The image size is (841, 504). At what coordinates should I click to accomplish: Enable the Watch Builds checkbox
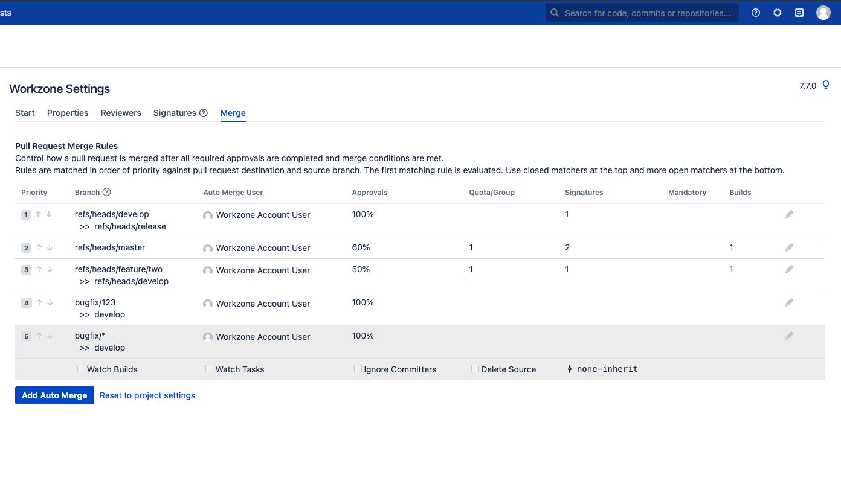point(81,368)
